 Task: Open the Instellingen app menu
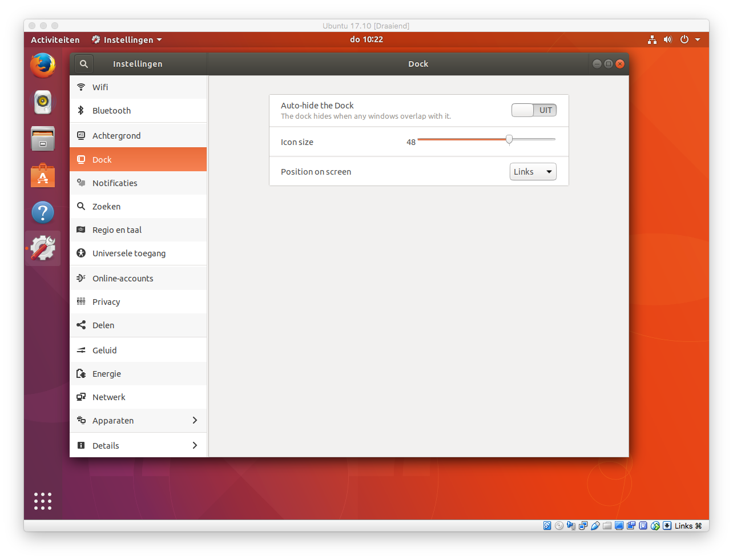(x=127, y=40)
